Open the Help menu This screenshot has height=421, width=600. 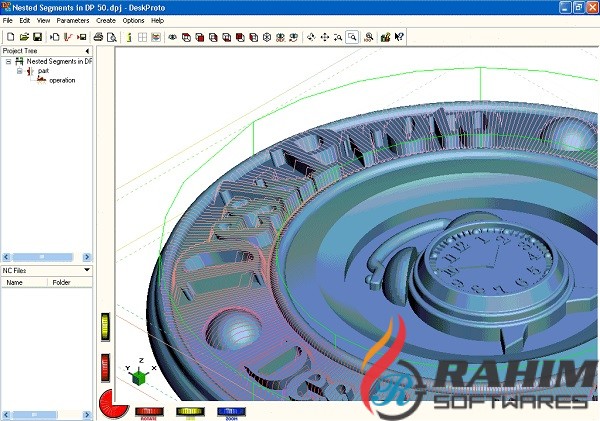pyautogui.click(x=157, y=21)
